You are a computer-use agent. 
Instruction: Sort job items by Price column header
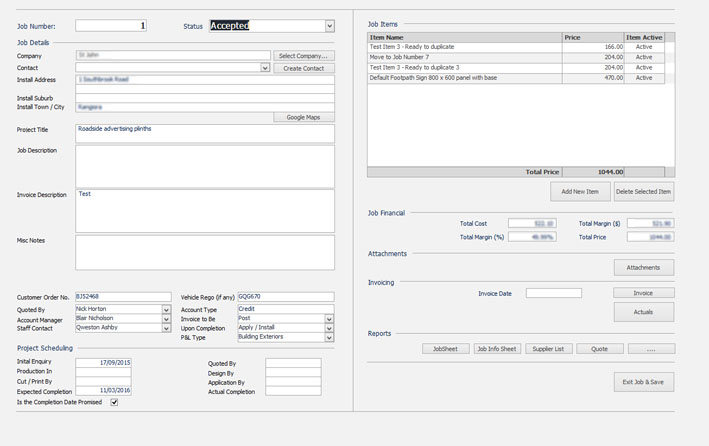point(592,37)
